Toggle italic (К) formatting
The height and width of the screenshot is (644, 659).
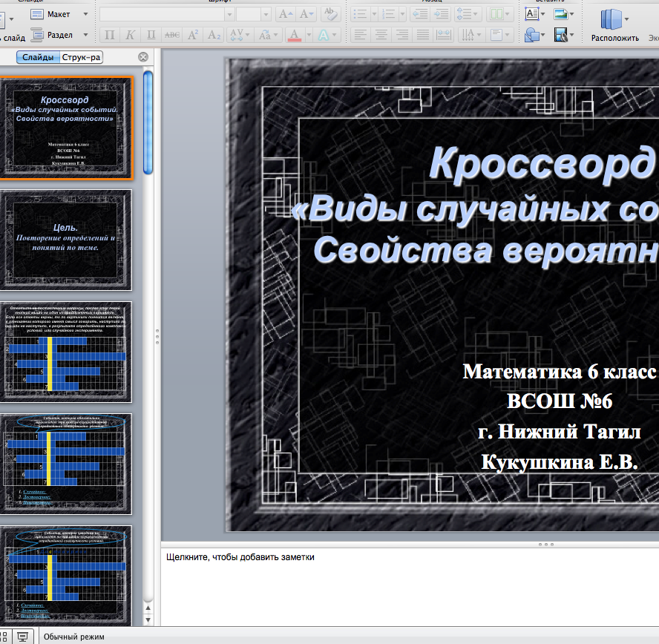[131, 35]
